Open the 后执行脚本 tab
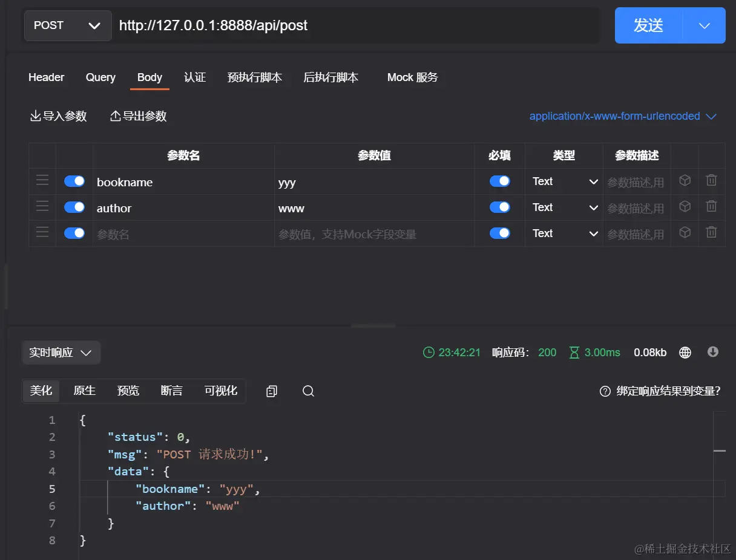The image size is (736, 560). point(331,77)
